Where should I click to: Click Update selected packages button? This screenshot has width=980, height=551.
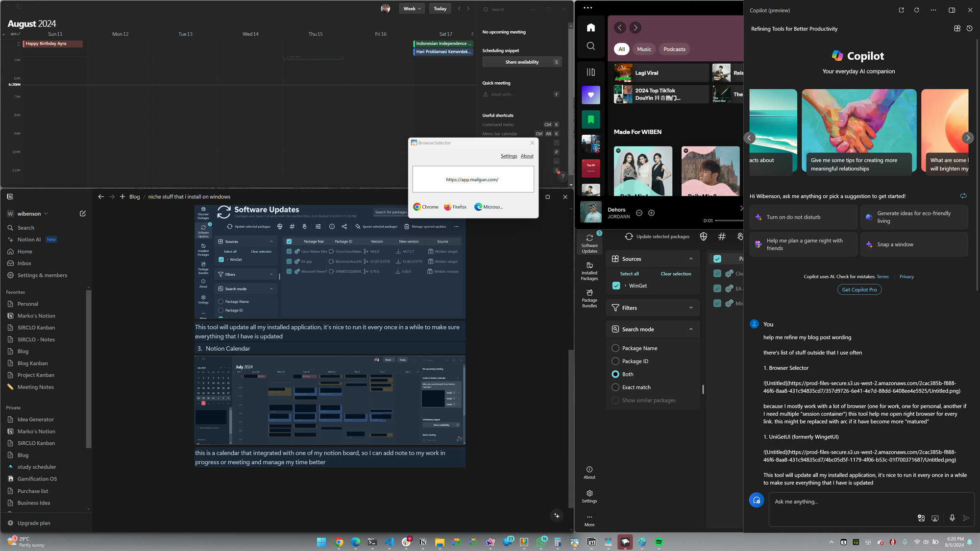[x=661, y=236]
